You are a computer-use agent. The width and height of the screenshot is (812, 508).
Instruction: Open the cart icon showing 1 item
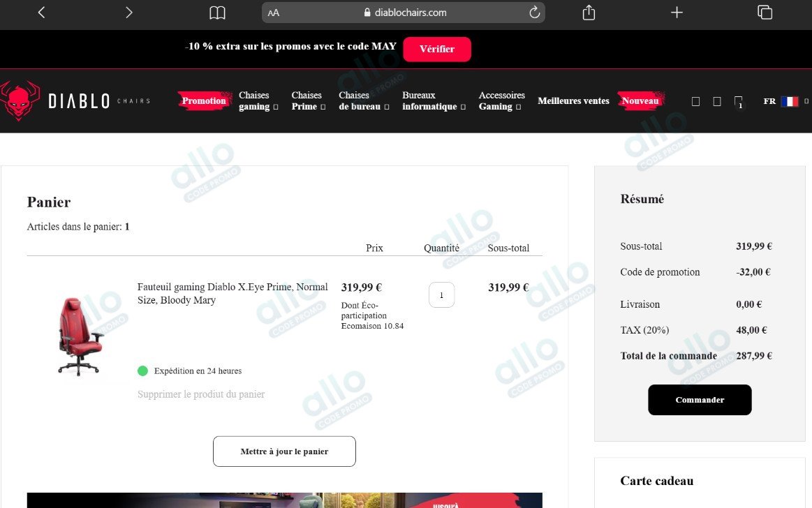[739, 102]
